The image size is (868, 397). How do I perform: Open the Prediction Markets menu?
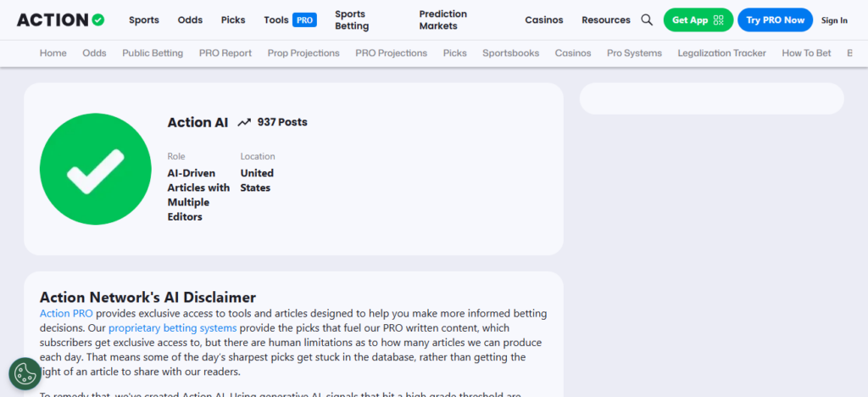click(442, 20)
